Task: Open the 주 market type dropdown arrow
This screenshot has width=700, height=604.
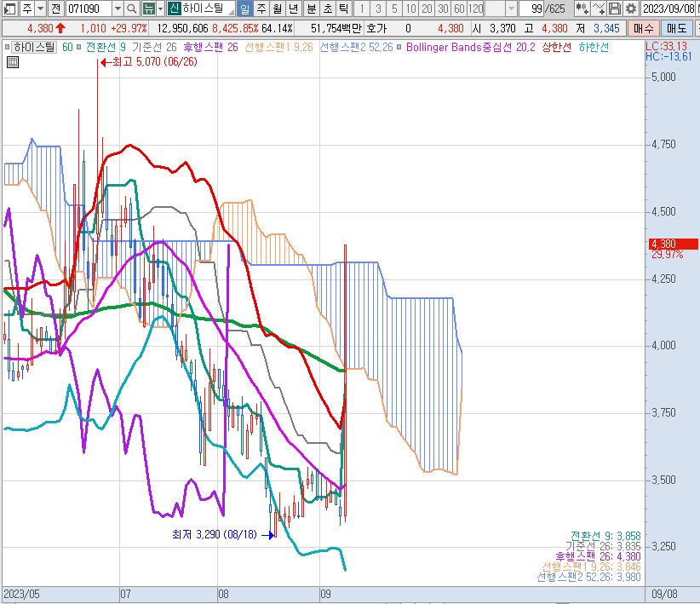Action: [x=41, y=8]
